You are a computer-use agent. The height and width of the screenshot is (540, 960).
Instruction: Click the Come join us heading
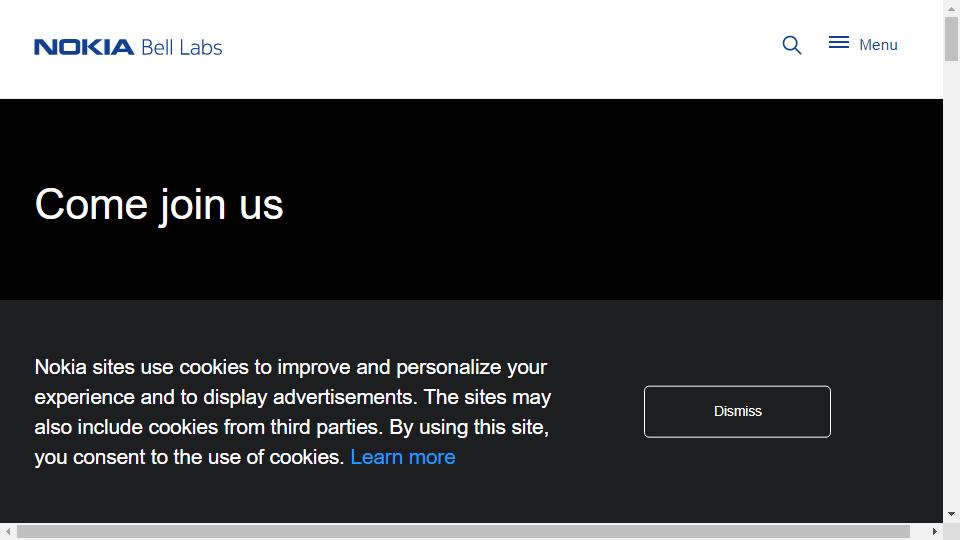[x=159, y=204]
